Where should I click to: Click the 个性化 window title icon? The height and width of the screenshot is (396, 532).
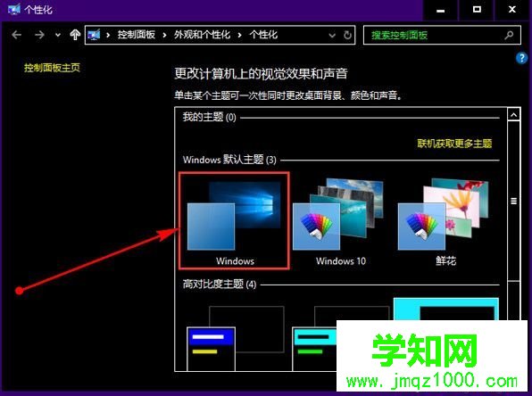pyautogui.click(x=13, y=9)
